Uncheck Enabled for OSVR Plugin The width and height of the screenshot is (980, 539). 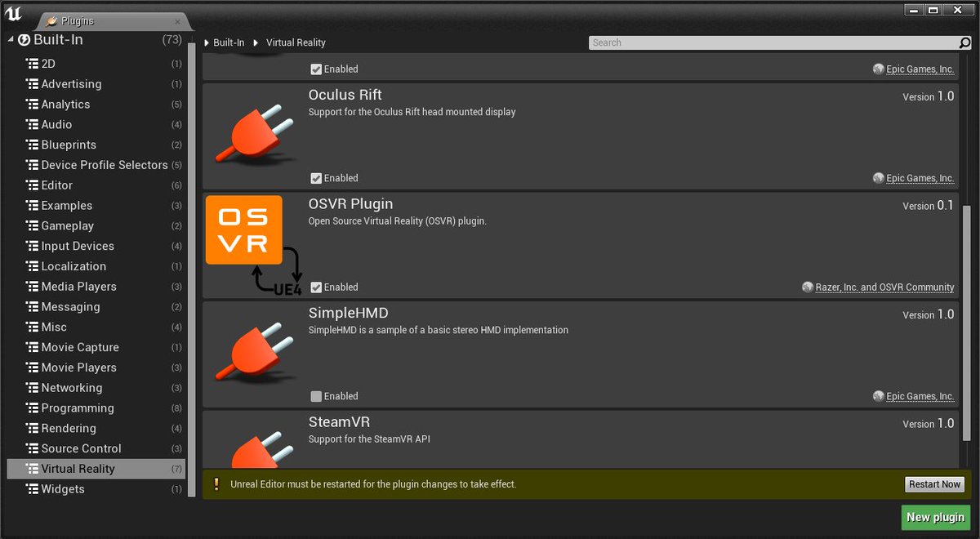point(316,287)
